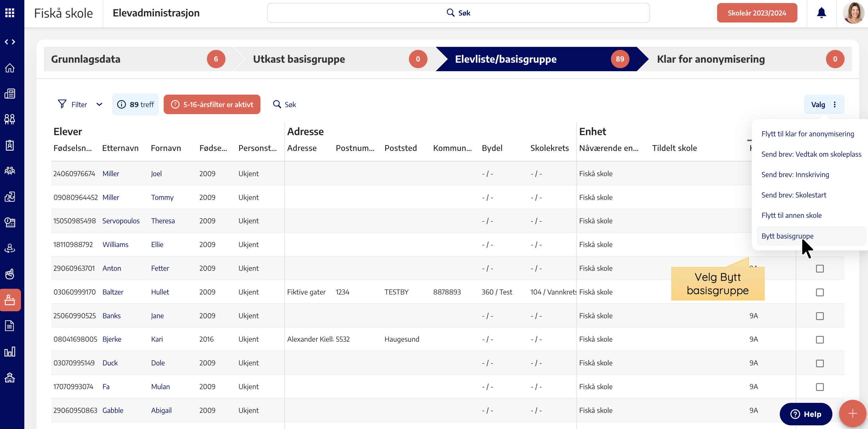Image resolution: width=868 pixels, height=429 pixels.
Task: Sort by Etternavn column header
Action: [120, 148]
